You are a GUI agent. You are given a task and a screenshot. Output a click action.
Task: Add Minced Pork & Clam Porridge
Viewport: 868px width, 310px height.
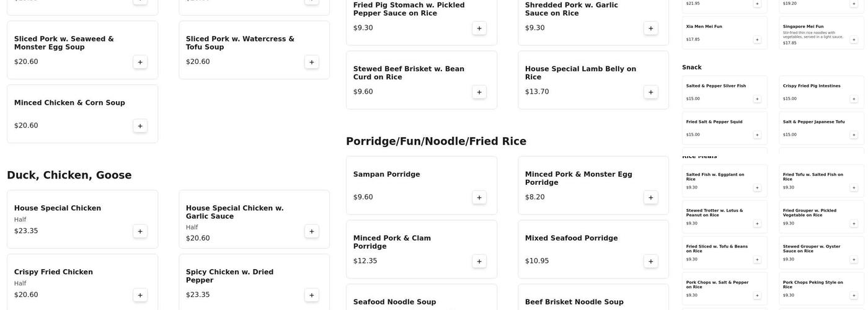pos(479,262)
